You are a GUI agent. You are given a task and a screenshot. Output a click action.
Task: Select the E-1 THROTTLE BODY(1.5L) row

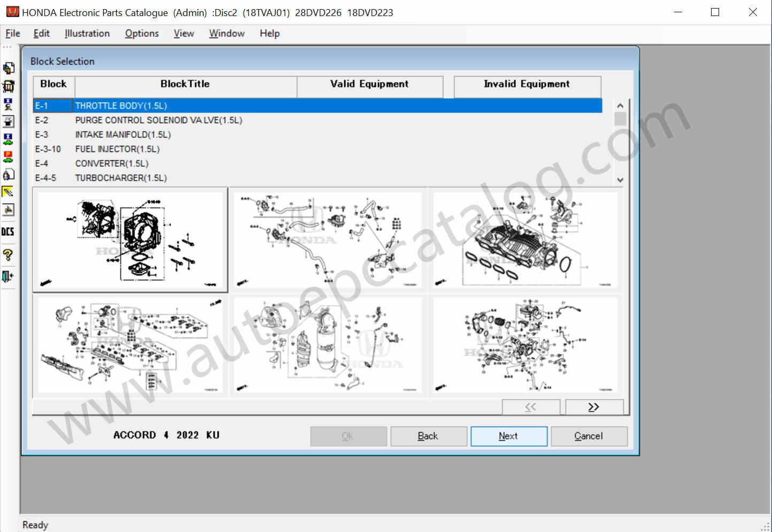click(x=318, y=106)
